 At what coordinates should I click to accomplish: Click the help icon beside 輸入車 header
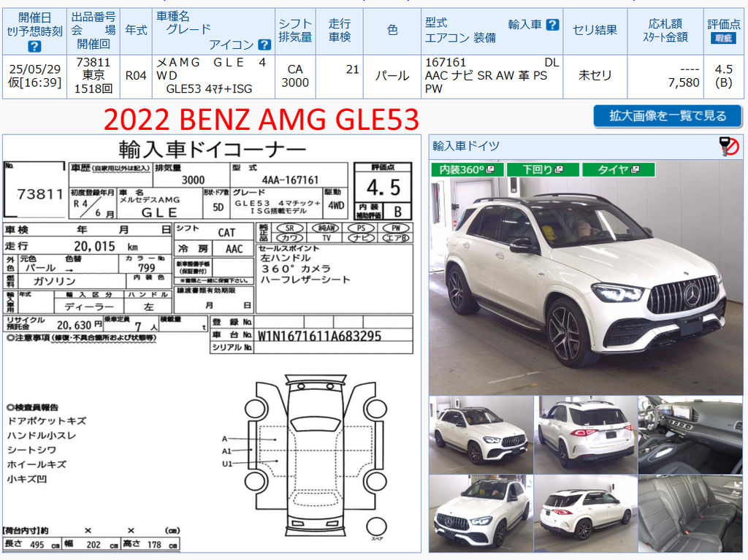click(x=552, y=24)
